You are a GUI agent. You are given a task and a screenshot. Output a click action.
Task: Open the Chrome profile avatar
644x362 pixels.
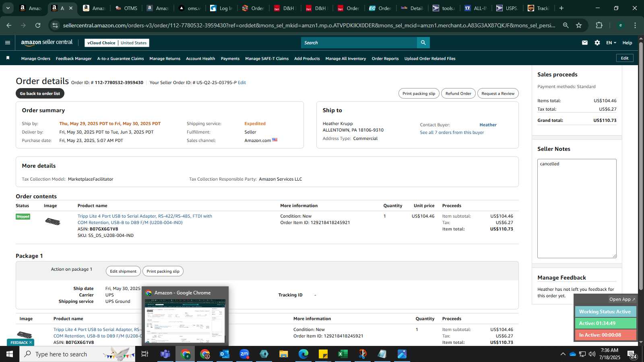[x=620, y=25]
